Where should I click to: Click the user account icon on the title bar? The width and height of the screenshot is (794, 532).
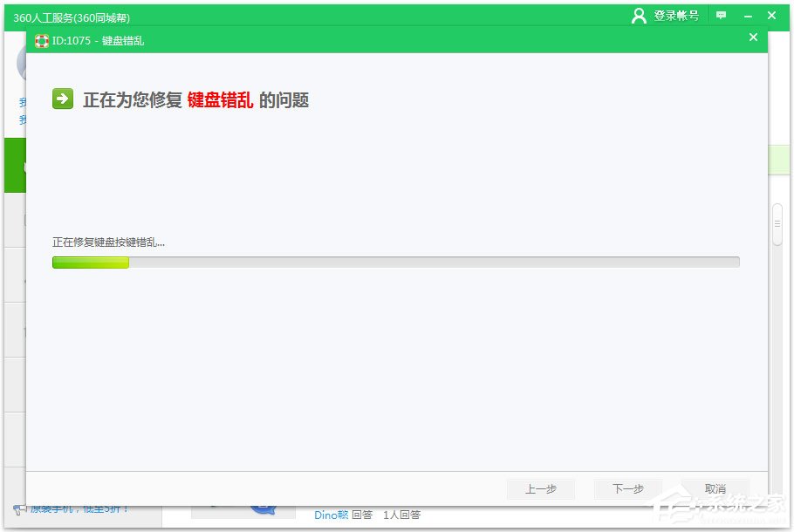click(640, 15)
